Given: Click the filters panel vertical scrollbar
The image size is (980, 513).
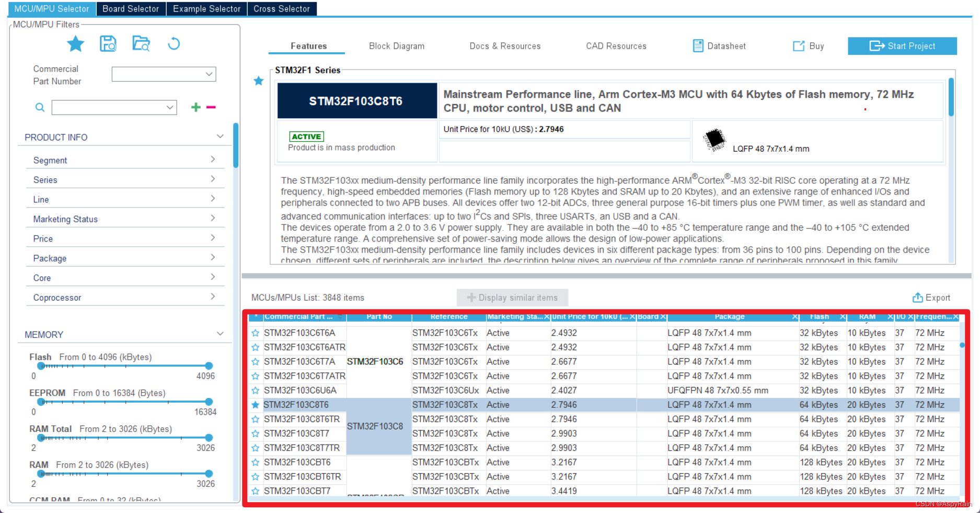Looking at the screenshot, I should coord(236,145).
